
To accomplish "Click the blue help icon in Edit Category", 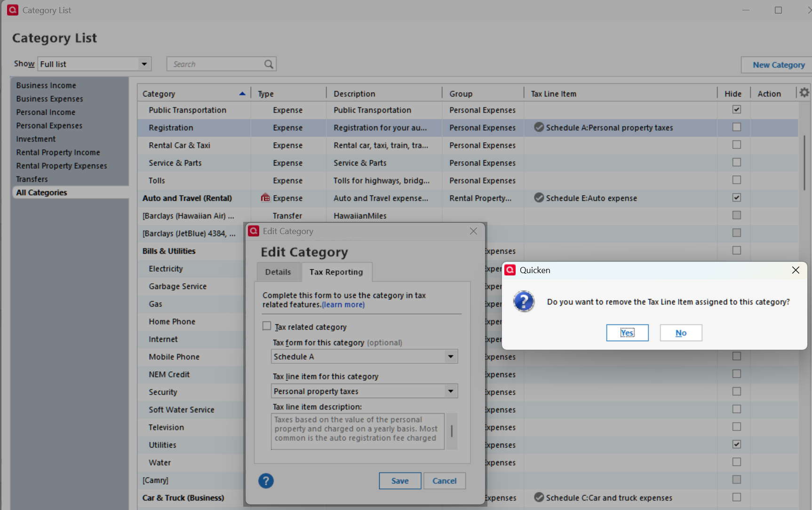I will (266, 481).
